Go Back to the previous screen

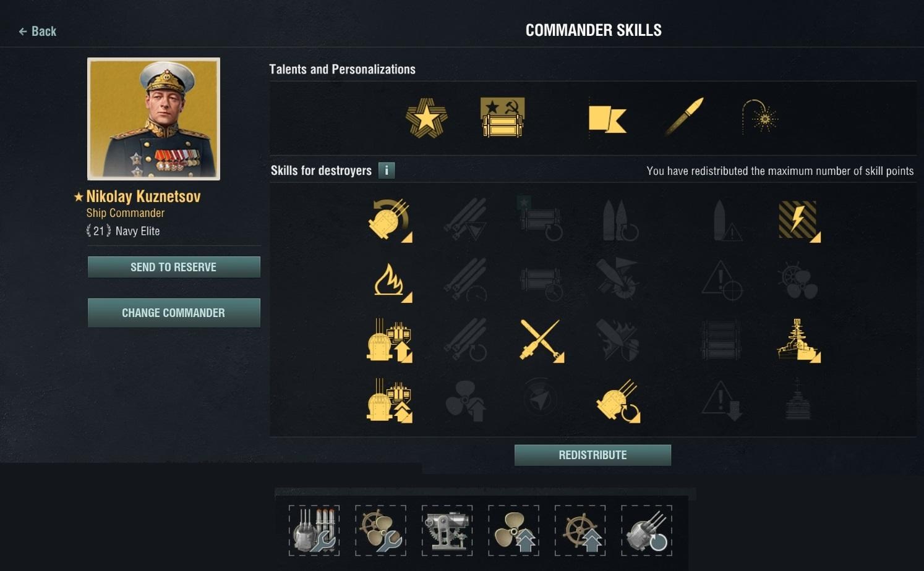(38, 31)
